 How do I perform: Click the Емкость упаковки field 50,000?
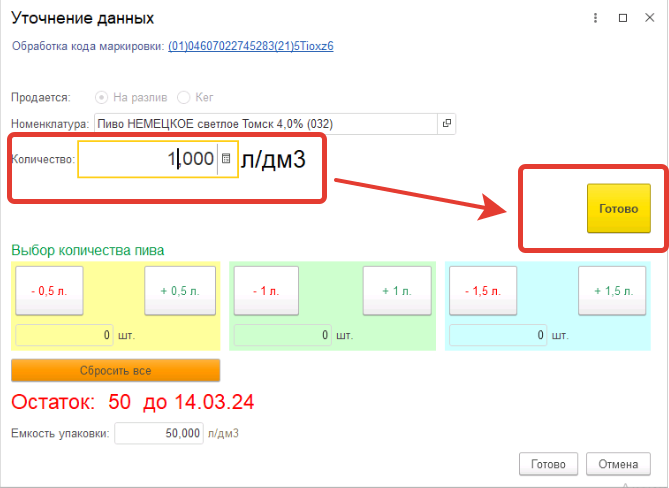click(x=159, y=433)
